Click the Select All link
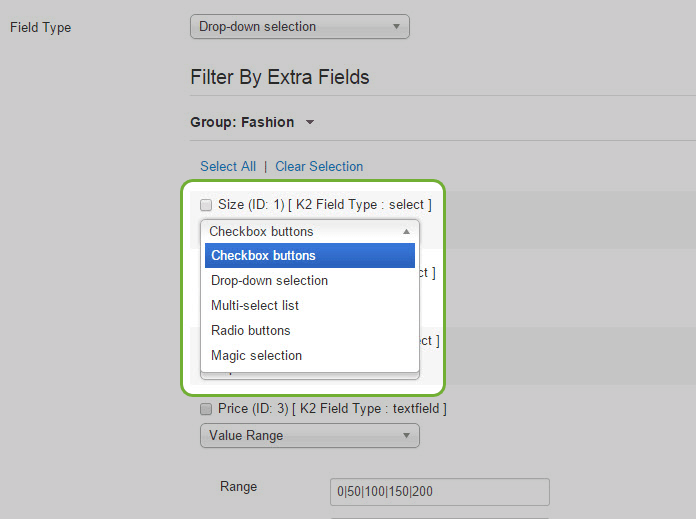 tap(228, 166)
